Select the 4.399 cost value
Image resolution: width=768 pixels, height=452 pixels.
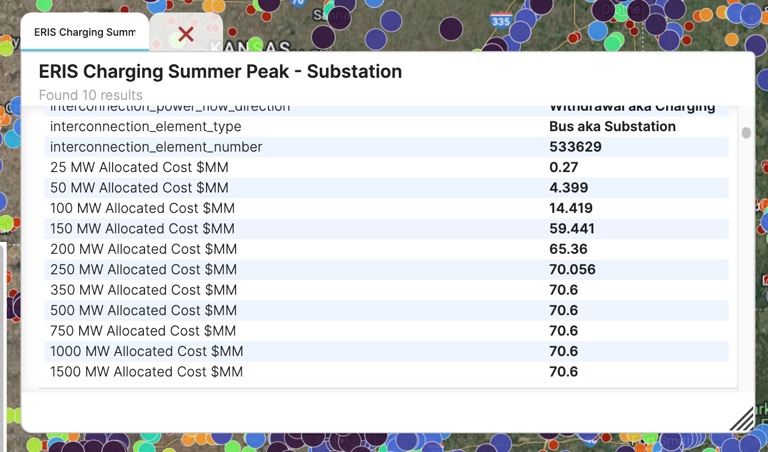569,188
